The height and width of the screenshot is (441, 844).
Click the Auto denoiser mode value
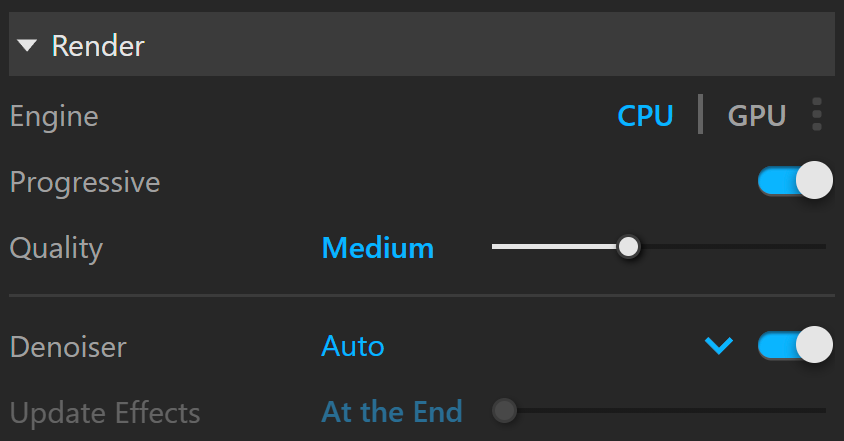(x=353, y=346)
